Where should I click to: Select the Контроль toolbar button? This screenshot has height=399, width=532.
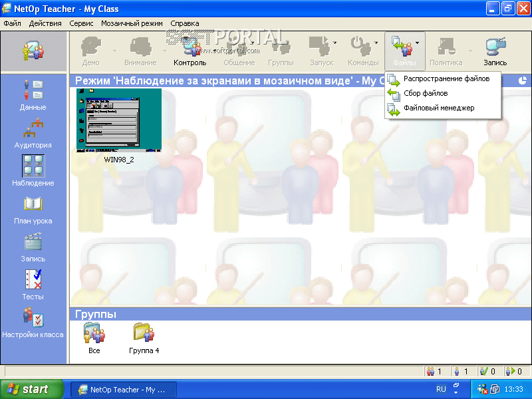pos(190,51)
